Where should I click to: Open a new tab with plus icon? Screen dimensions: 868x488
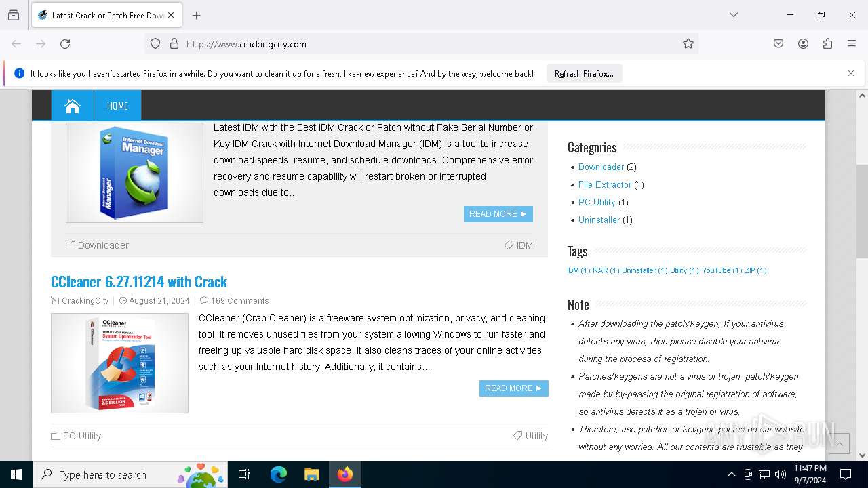pyautogui.click(x=197, y=15)
